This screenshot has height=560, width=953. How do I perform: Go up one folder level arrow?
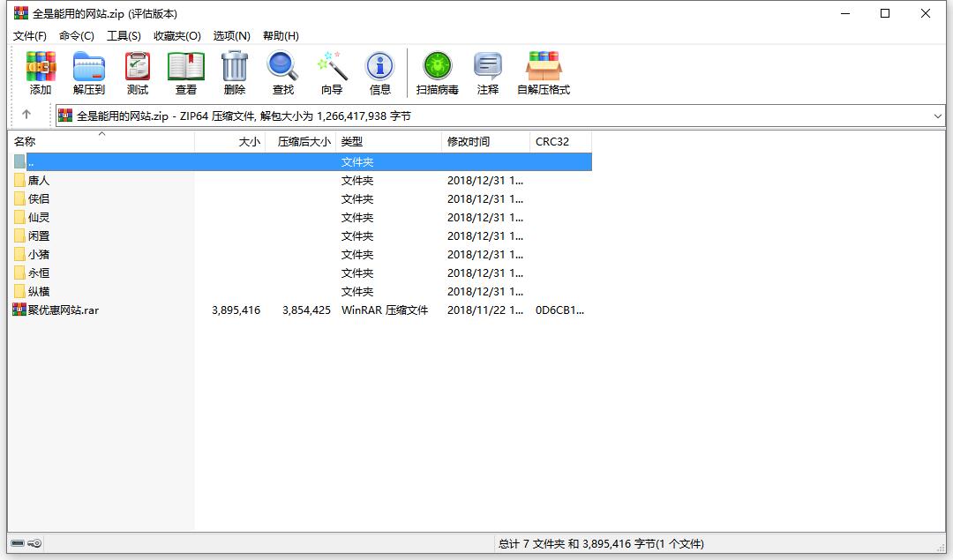pos(26,115)
